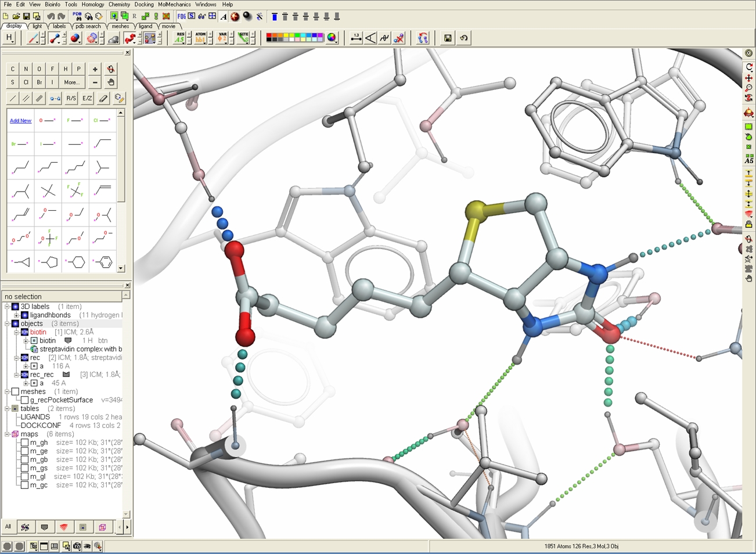Image resolution: width=756 pixels, height=554 pixels.
Task: Toggle ribbon representation display
Action: coord(130,38)
